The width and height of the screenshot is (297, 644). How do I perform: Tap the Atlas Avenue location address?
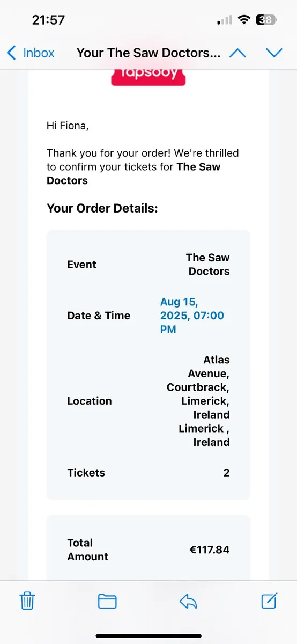198,401
